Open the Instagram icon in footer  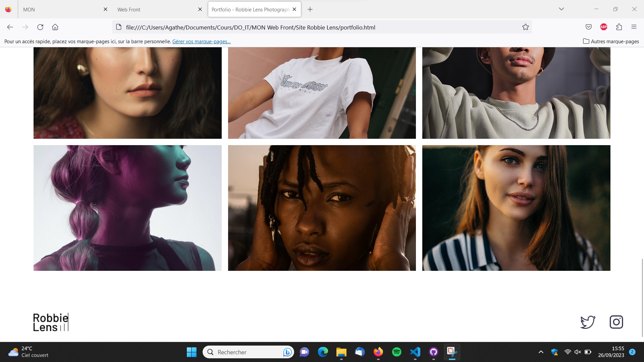coord(616,322)
